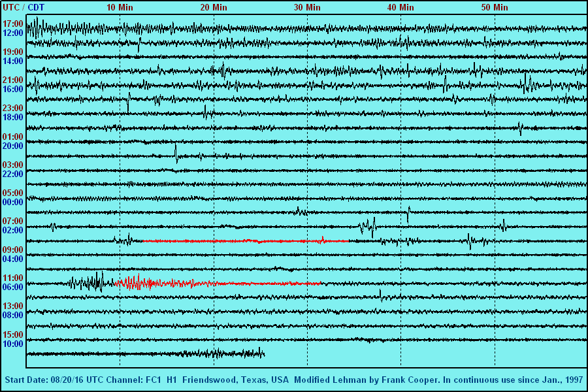Click the 20 Min time axis label
588x392 pixels.
click(x=214, y=7)
